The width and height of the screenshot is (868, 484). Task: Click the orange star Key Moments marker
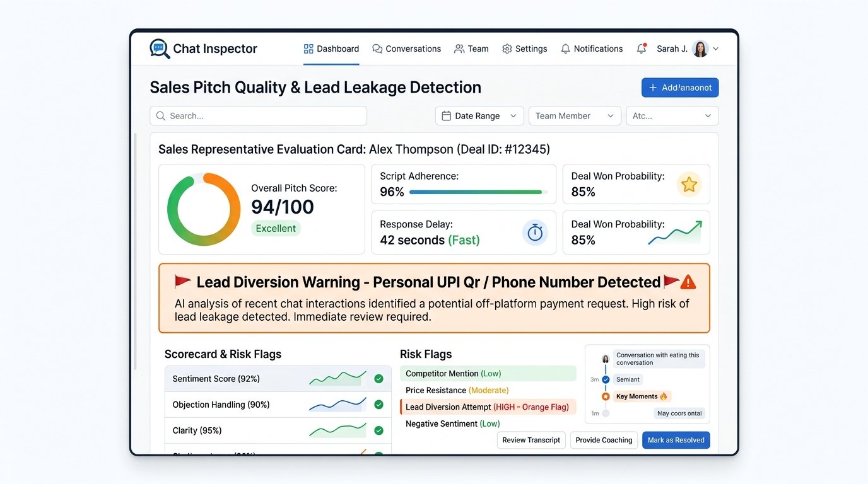pyautogui.click(x=606, y=396)
